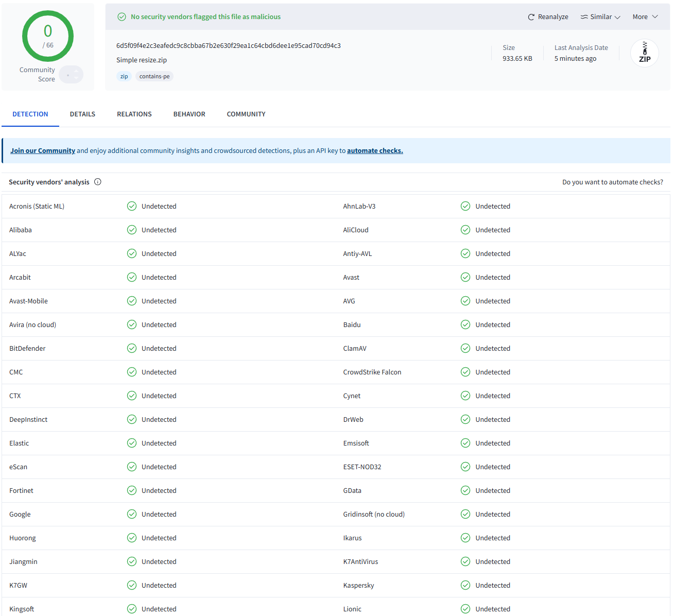673x616 pixels.
Task: Click the file name 'Simple resize.zip'
Action: [142, 60]
